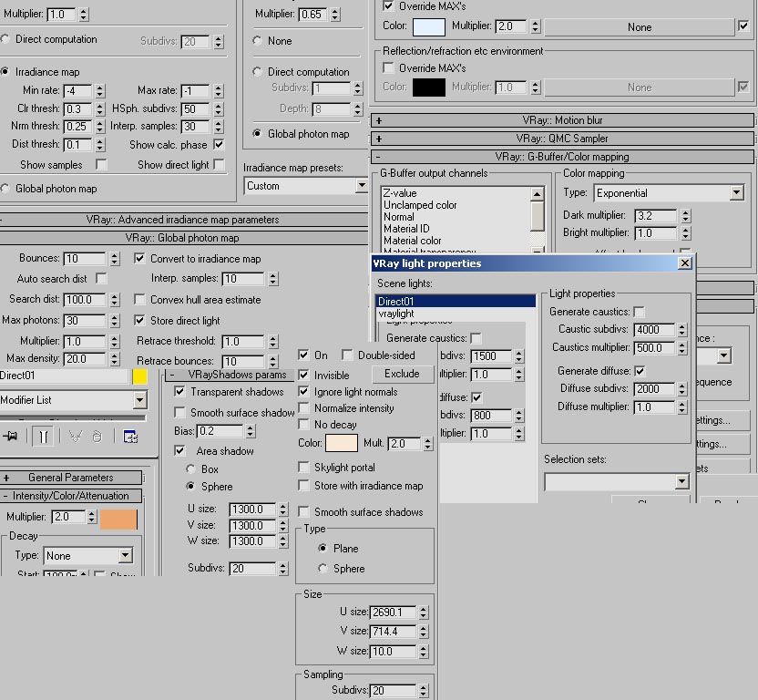Enable Convex hull area estimate
The image size is (758, 700).
(139, 300)
